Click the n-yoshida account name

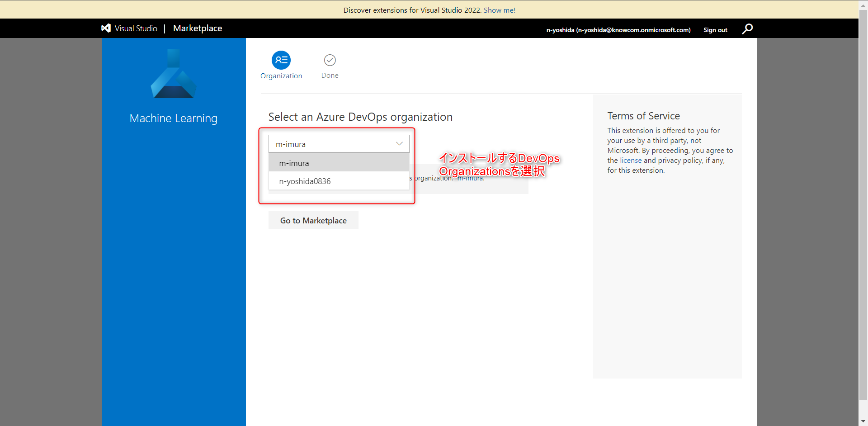[618, 30]
